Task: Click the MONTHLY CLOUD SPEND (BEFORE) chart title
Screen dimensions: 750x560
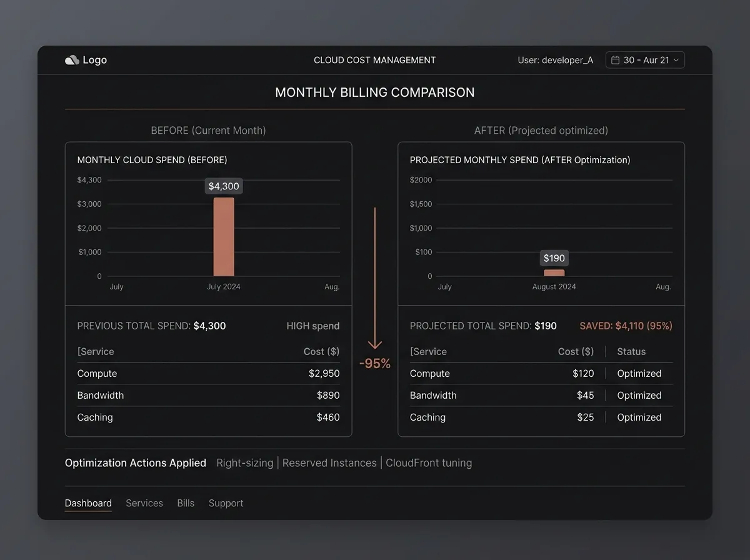Action: (152, 160)
